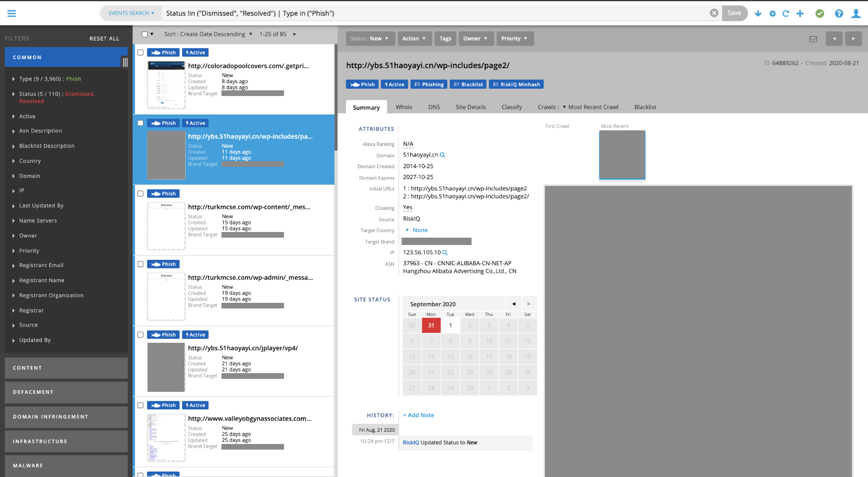Click the Phish tag in detail header
This screenshot has height=477, width=868.
(363, 84)
